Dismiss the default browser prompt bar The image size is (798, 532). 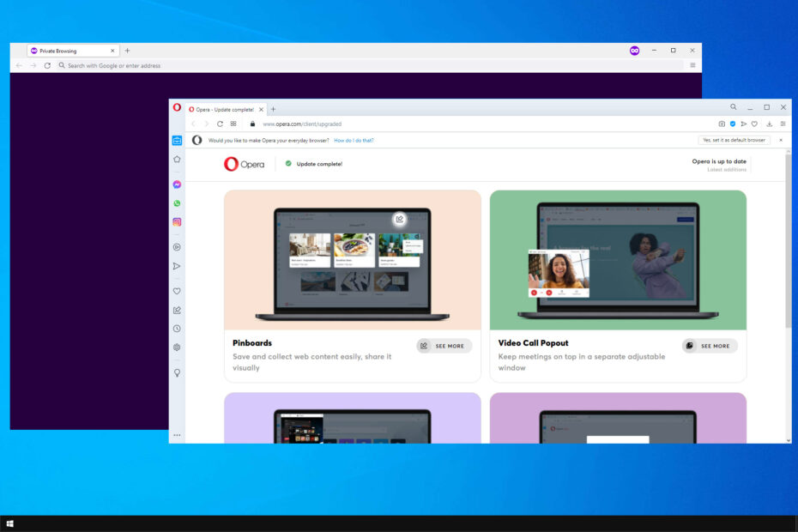point(781,140)
